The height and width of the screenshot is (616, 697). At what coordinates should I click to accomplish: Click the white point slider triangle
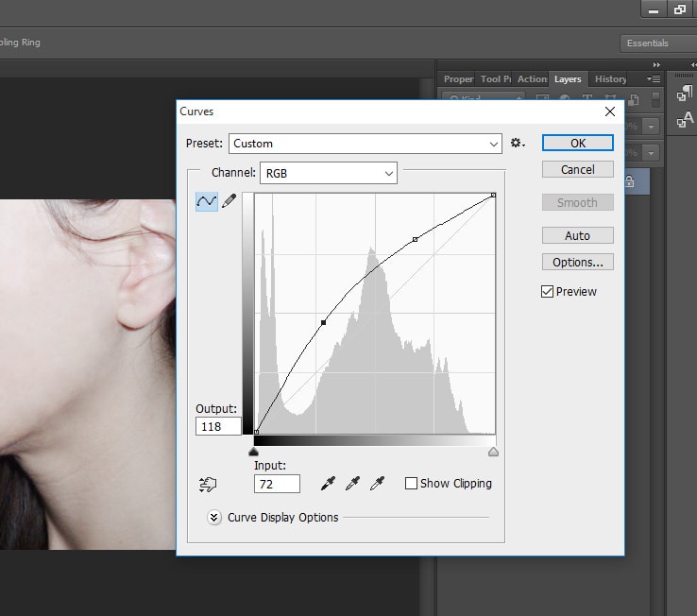coord(493,453)
